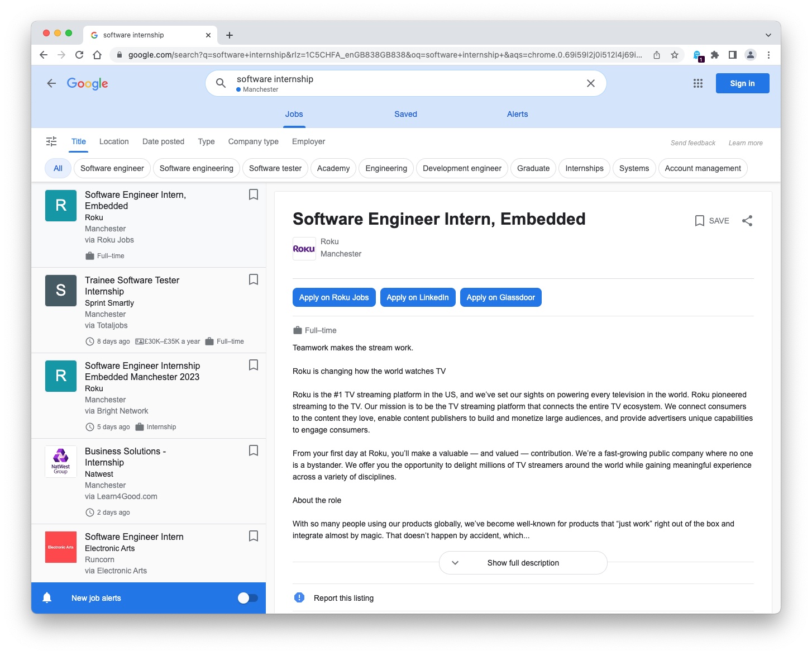Open the Type filter
Viewport: 812px width, 655px height.
coord(206,141)
